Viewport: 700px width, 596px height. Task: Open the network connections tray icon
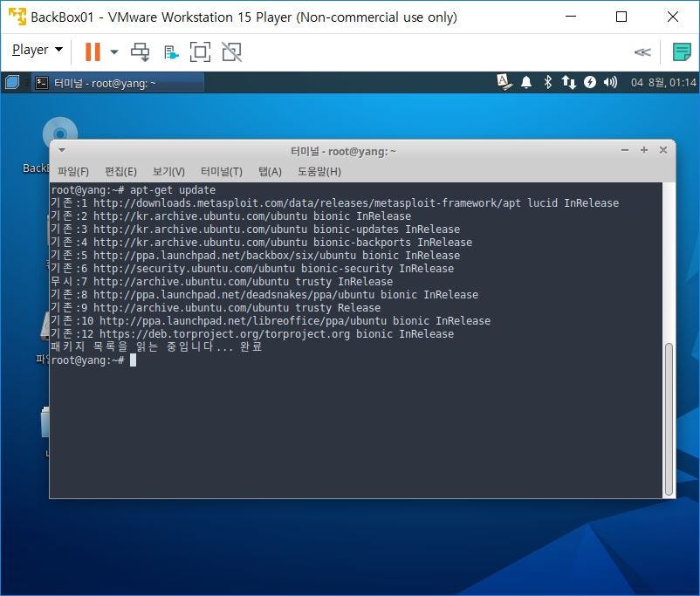568,82
